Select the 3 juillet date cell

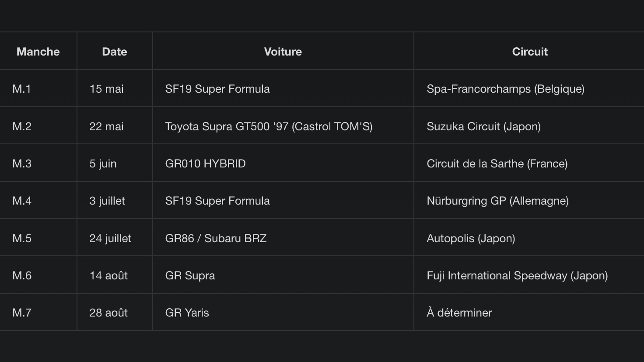[x=115, y=201]
